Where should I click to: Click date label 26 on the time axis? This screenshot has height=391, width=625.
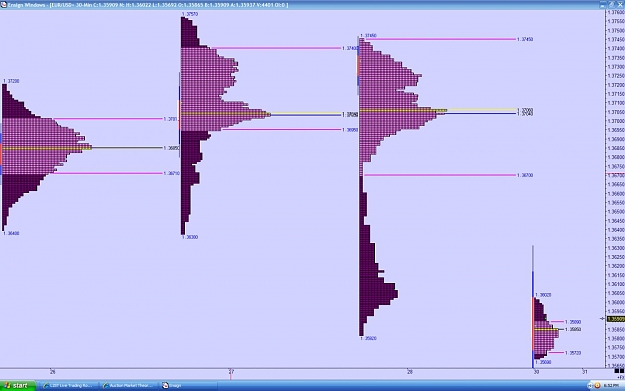[53, 371]
